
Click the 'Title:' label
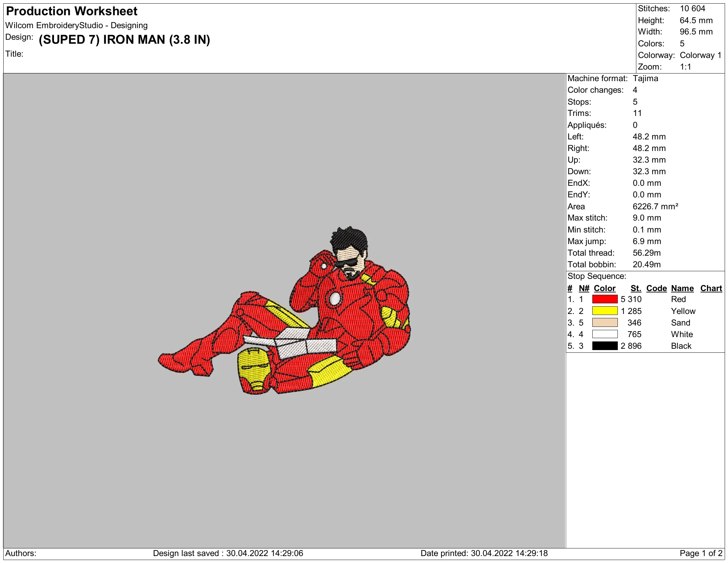click(14, 54)
